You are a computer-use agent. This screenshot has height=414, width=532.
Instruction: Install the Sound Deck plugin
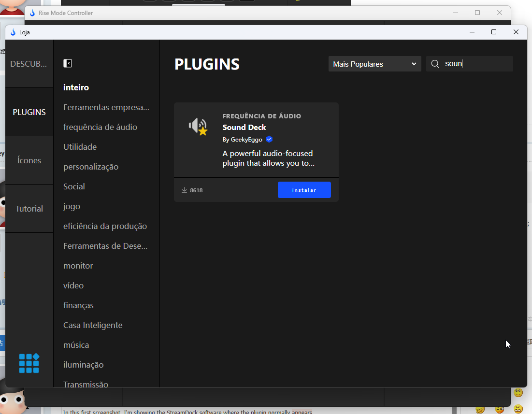coord(304,190)
